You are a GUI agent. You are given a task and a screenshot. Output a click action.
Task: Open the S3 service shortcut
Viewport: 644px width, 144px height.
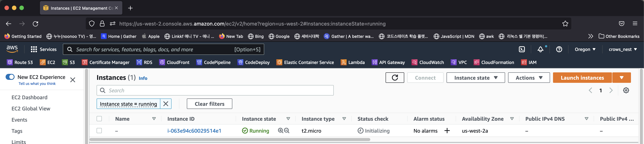[x=68, y=62]
